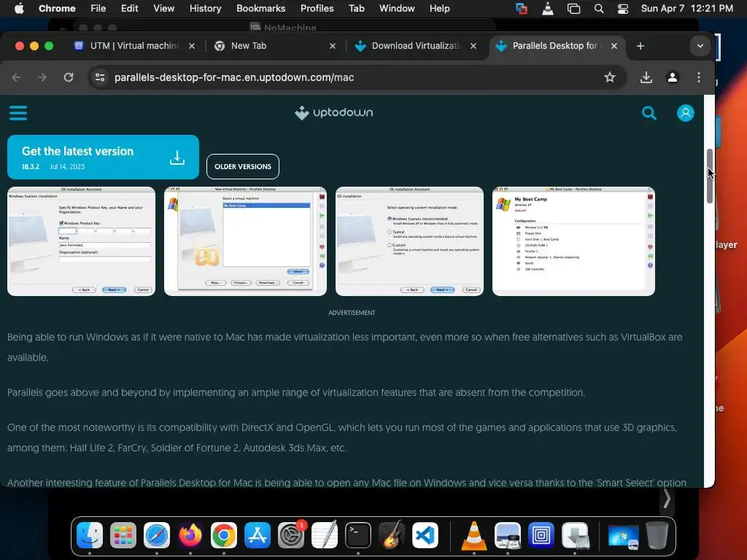Bookmark this page with the star
The width and height of the screenshot is (747, 560).
pyautogui.click(x=610, y=77)
